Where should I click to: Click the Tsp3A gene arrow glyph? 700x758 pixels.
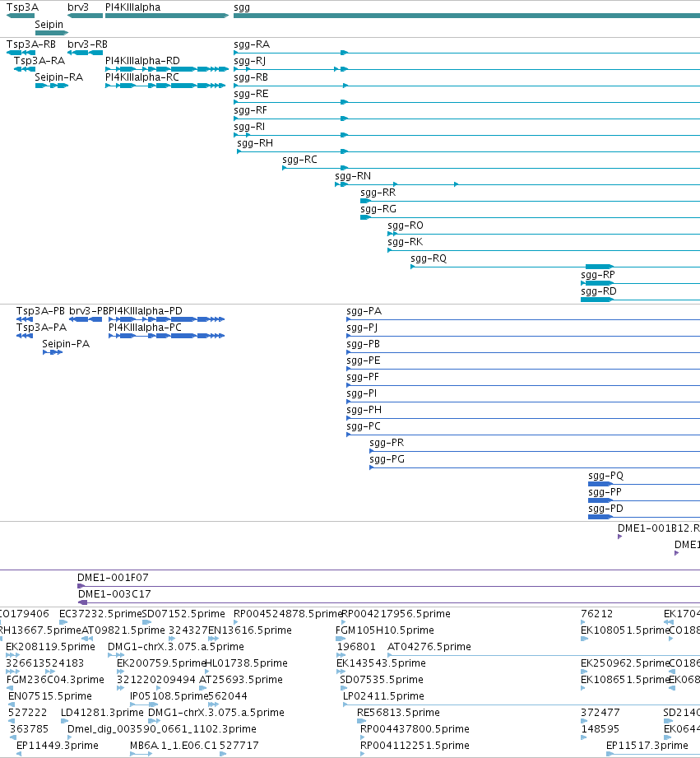(21, 16)
